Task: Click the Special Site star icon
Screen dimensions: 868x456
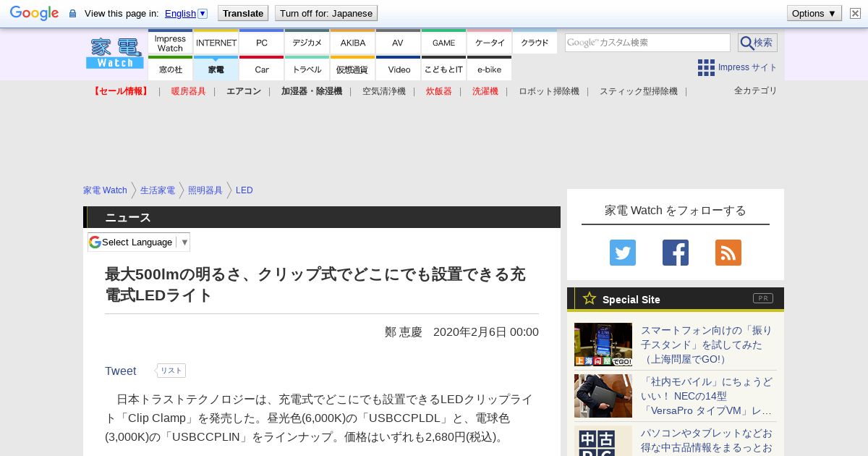Action: (x=590, y=298)
